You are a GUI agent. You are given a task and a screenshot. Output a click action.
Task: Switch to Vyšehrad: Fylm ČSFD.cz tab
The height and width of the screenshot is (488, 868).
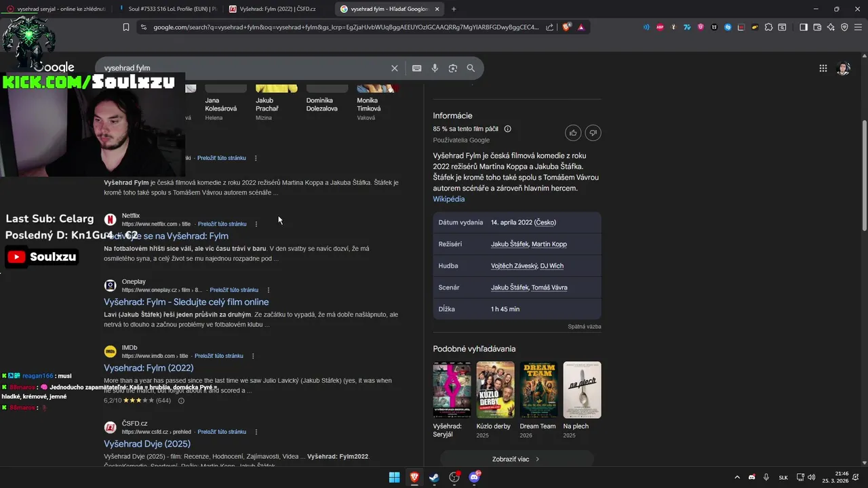[278, 9]
